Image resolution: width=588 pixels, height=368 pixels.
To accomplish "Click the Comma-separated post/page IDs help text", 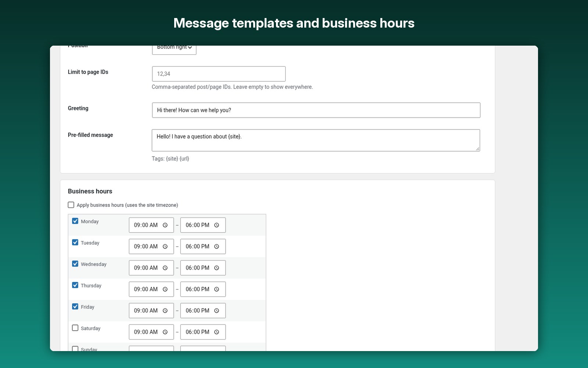I will [232, 87].
